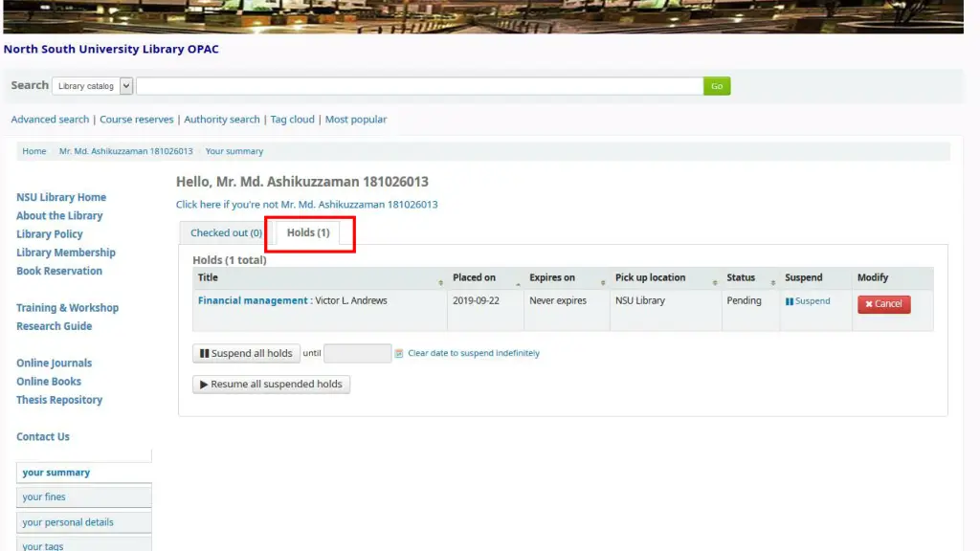The image size is (980, 551).
Task: Sort holds by Status column arrows
Action: click(773, 283)
